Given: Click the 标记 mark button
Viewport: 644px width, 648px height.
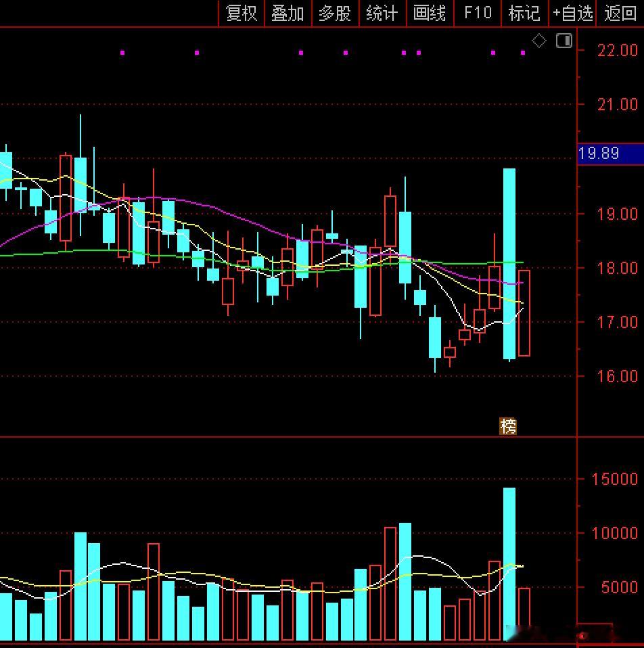Looking at the screenshot, I should click(524, 14).
